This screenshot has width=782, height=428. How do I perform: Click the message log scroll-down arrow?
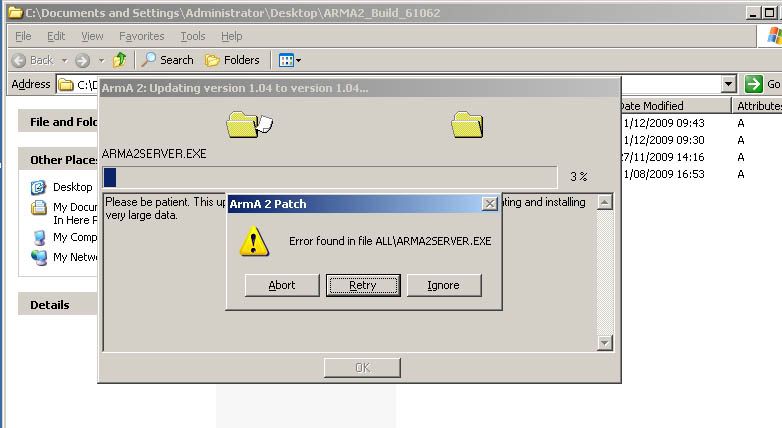click(x=604, y=343)
